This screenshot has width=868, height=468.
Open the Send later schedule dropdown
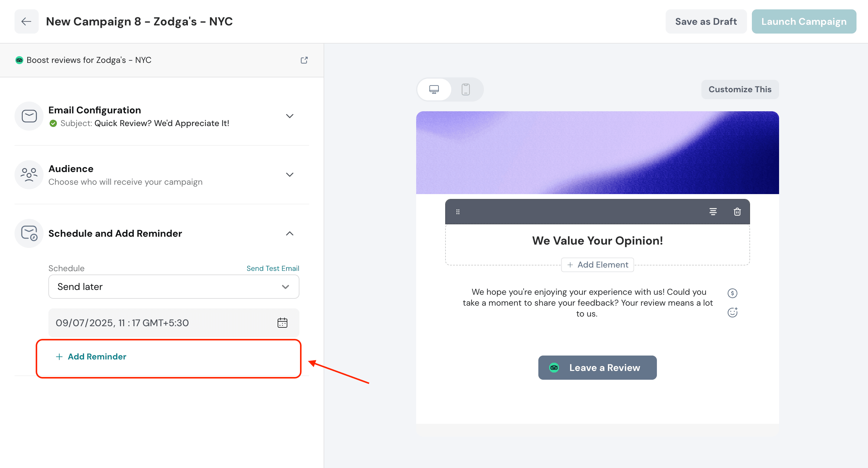(174, 287)
